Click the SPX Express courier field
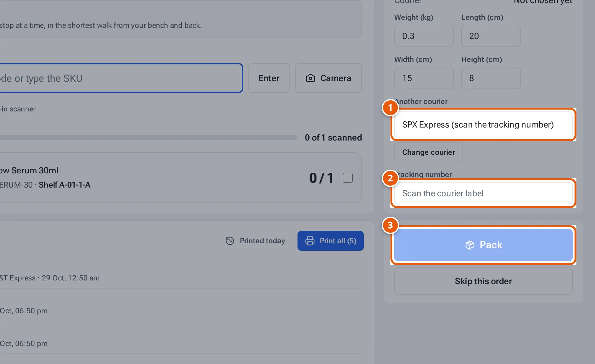595x364 pixels. [483, 124]
